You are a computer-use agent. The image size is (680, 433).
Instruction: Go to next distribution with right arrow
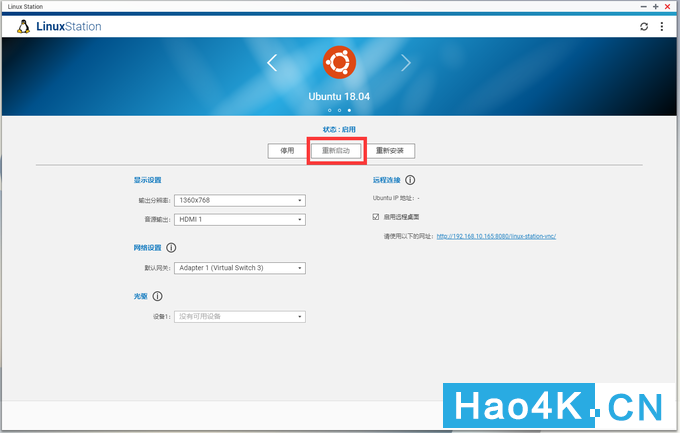tap(405, 63)
